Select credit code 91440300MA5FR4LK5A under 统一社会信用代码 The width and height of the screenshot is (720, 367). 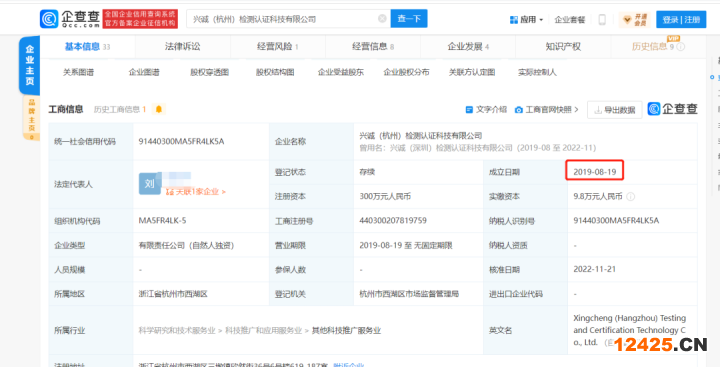181,141
